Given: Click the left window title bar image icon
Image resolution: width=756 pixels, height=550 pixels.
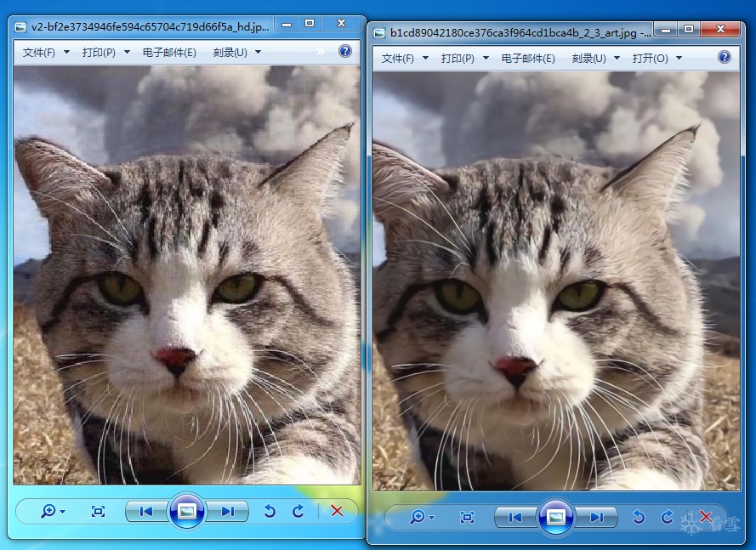Looking at the screenshot, I should point(20,27).
